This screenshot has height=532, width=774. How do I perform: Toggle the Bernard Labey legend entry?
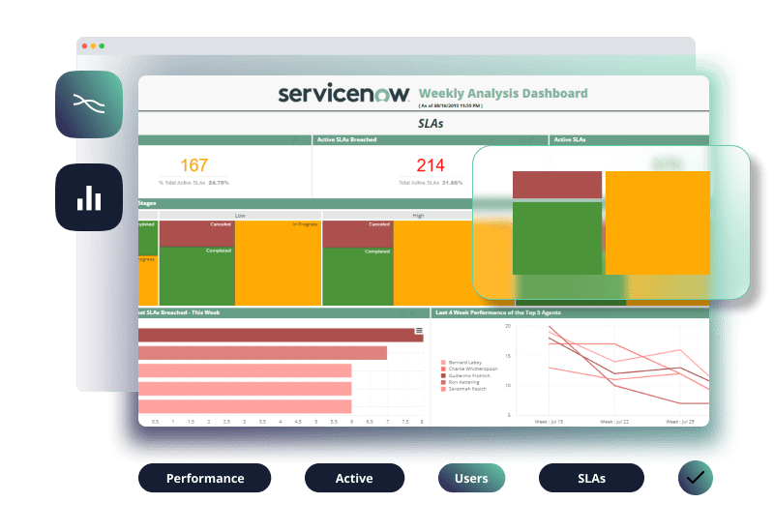461,362
